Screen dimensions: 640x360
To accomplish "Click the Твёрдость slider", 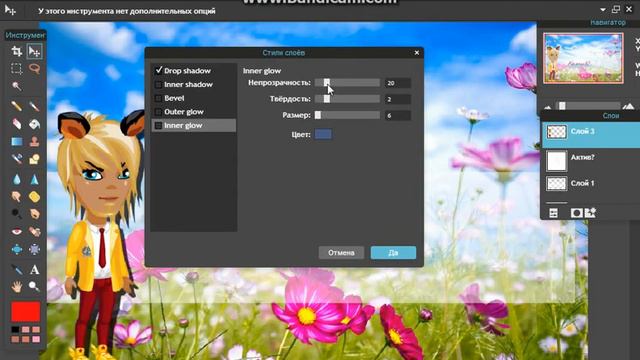I will point(347,99).
